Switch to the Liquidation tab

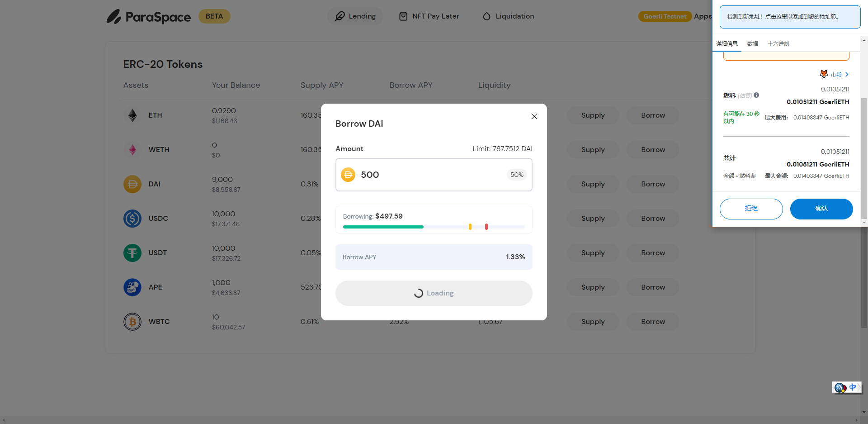tap(508, 16)
